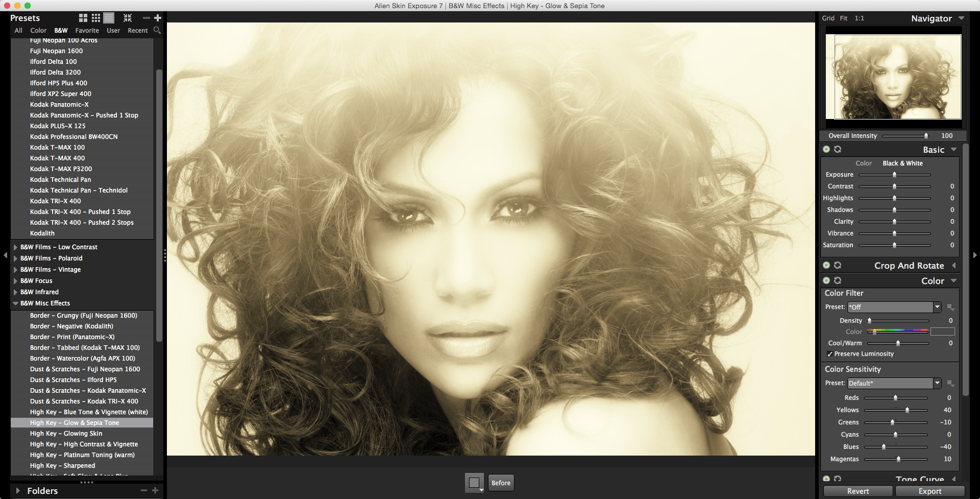This screenshot has width=980, height=499.
Task: Show Recent presets tab
Action: click(x=138, y=31)
